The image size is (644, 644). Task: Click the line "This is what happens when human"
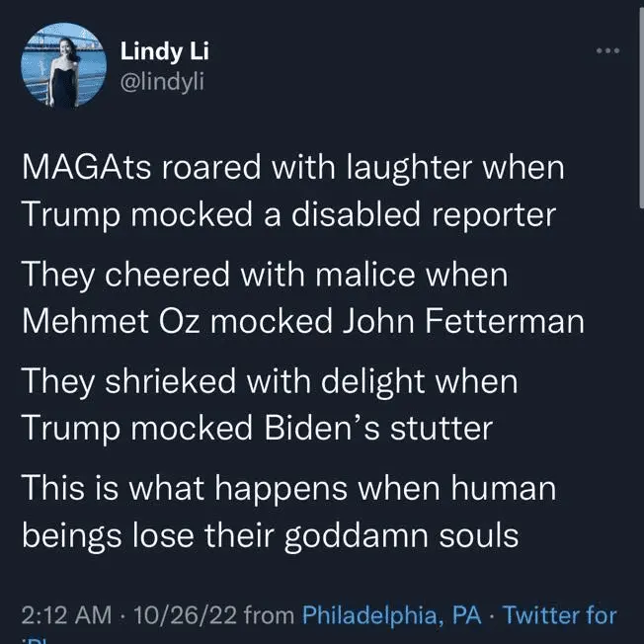tap(288, 488)
